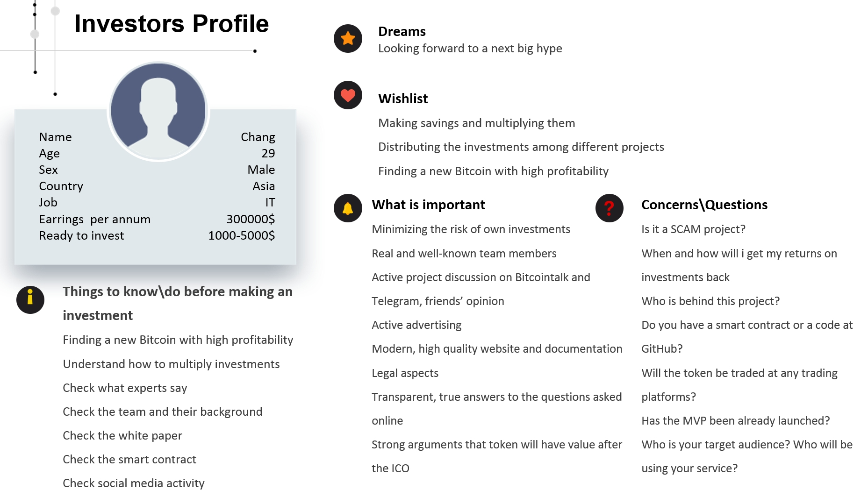
Task: Click the 300000$ earnings value
Action: 251,219
